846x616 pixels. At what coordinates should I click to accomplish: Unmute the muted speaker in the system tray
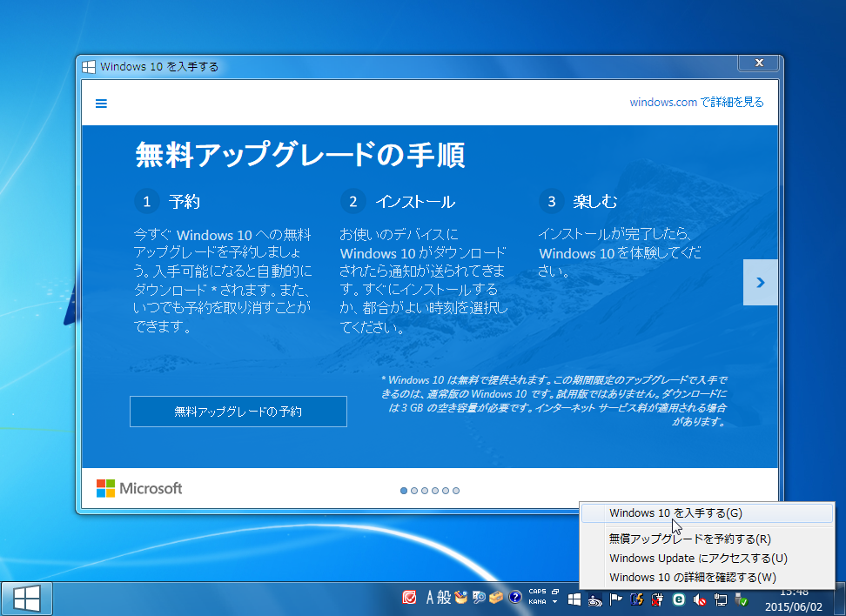coord(700,599)
